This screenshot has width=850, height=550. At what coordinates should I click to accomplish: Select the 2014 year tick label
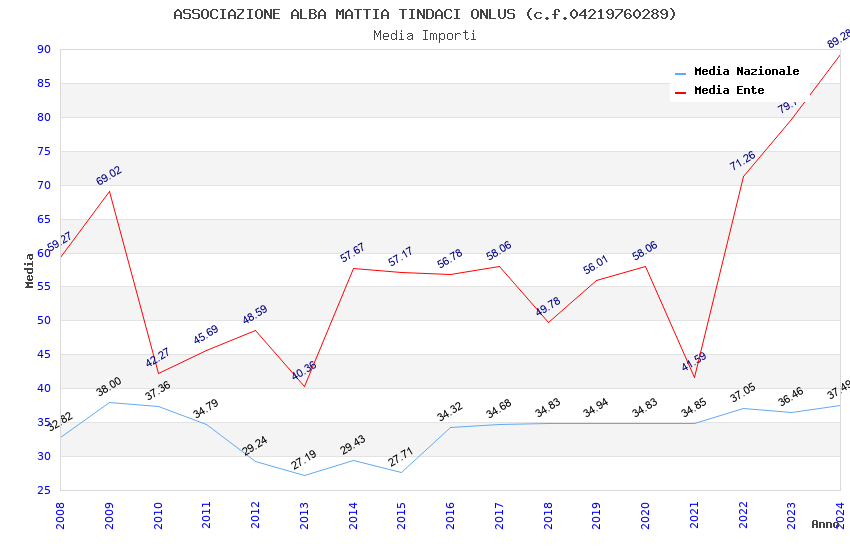[353, 515]
